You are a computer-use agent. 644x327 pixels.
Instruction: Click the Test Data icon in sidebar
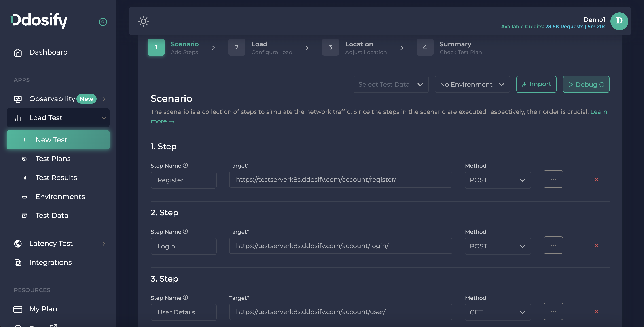[x=24, y=215]
